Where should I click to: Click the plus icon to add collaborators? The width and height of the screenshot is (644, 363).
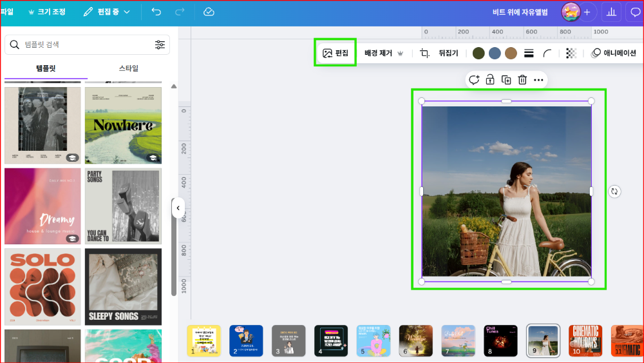tap(587, 12)
